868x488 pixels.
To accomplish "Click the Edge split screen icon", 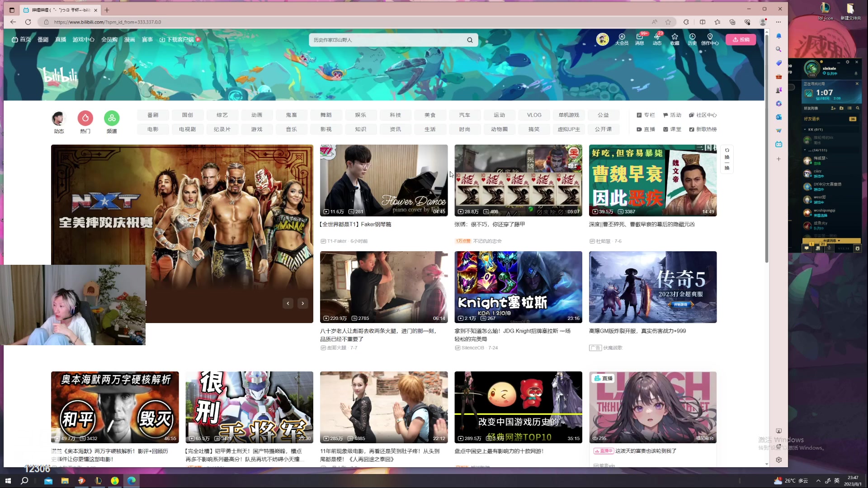I will pos(702,22).
